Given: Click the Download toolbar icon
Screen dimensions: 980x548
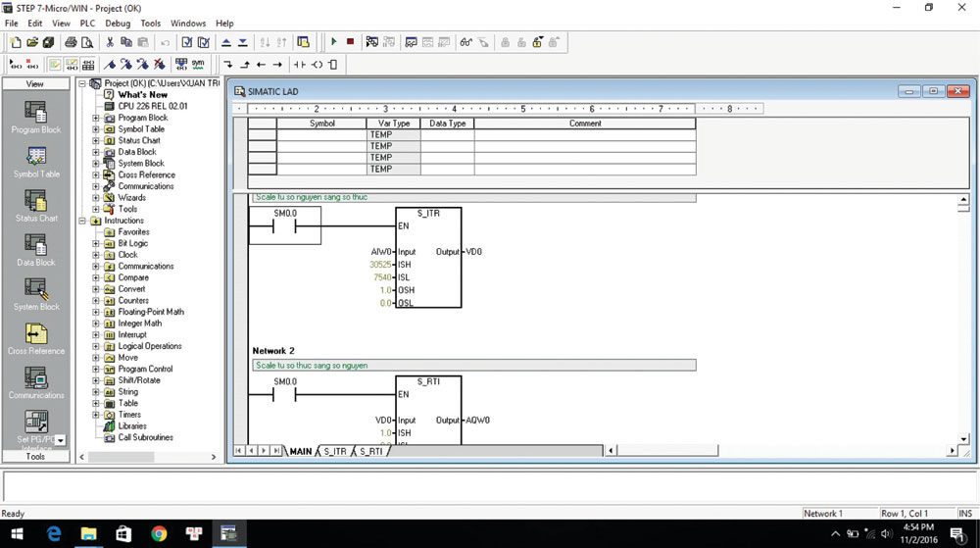Looking at the screenshot, I should (242, 42).
